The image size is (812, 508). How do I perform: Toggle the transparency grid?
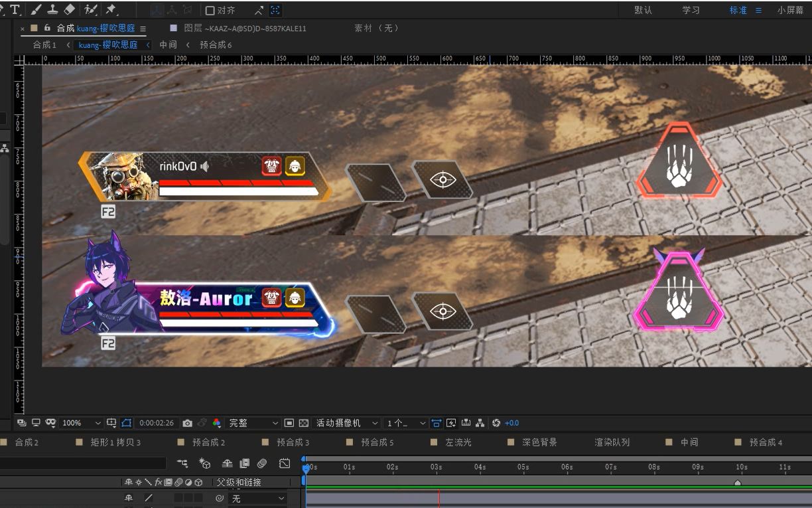[304, 423]
